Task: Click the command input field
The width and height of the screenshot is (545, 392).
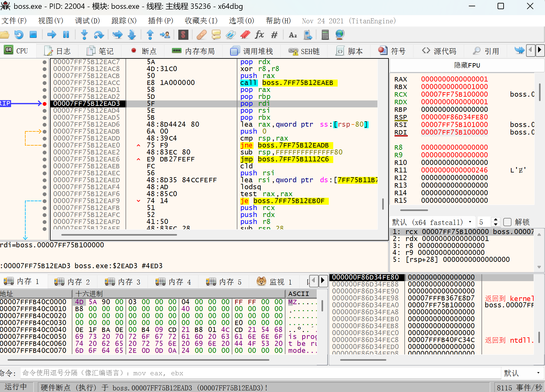Action: 260,373
